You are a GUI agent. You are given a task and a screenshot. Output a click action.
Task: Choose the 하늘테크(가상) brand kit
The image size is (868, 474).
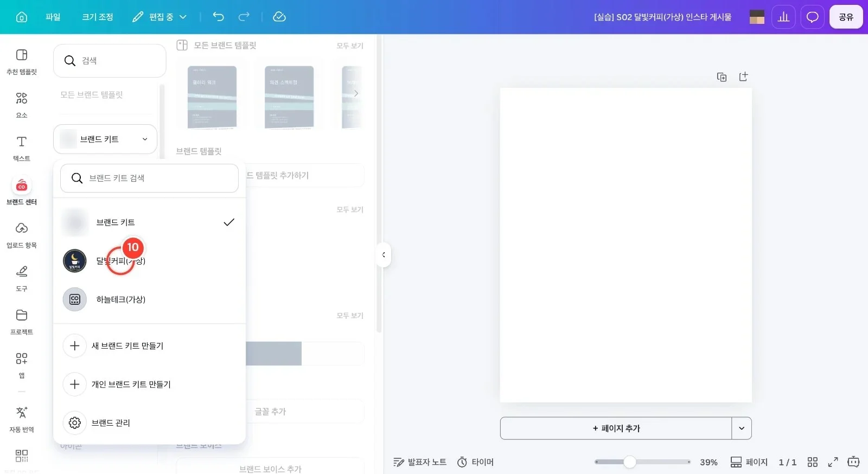pyautogui.click(x=149, y=299)
